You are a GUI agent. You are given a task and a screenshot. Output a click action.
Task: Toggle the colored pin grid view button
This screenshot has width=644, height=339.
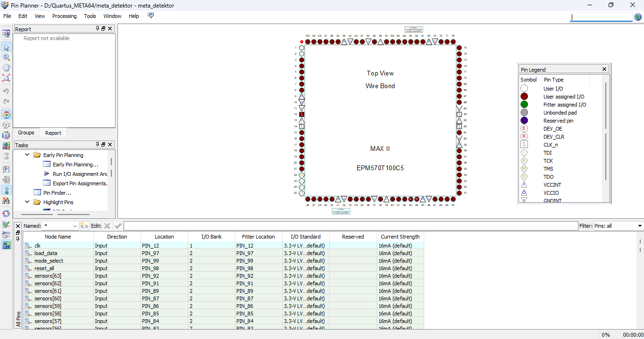pyautogui.click(x=6, y=115)
